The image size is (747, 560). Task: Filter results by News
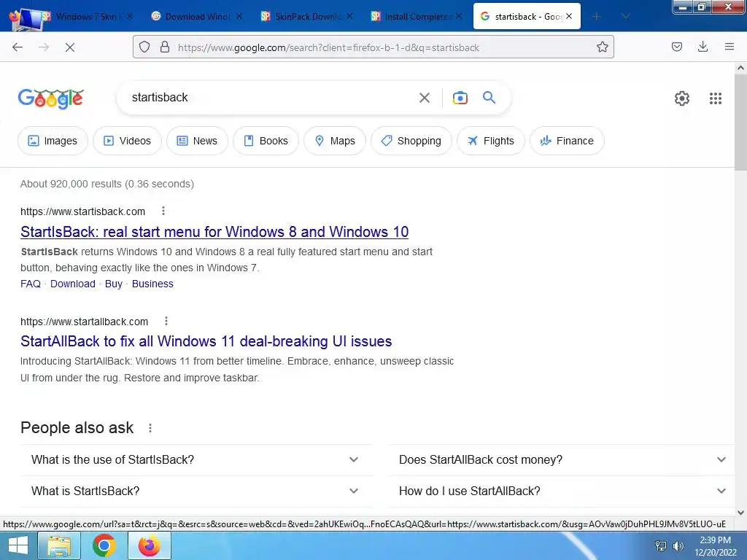coord(197,141)
